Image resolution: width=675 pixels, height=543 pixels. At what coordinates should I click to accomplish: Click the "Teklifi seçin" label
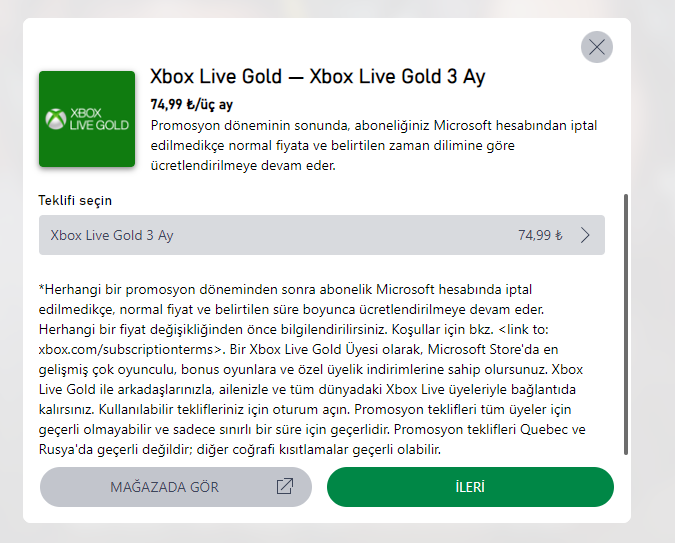[75, 200]
